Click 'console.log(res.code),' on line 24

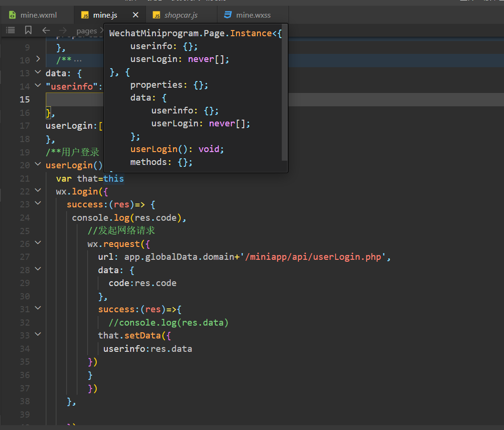129,217
